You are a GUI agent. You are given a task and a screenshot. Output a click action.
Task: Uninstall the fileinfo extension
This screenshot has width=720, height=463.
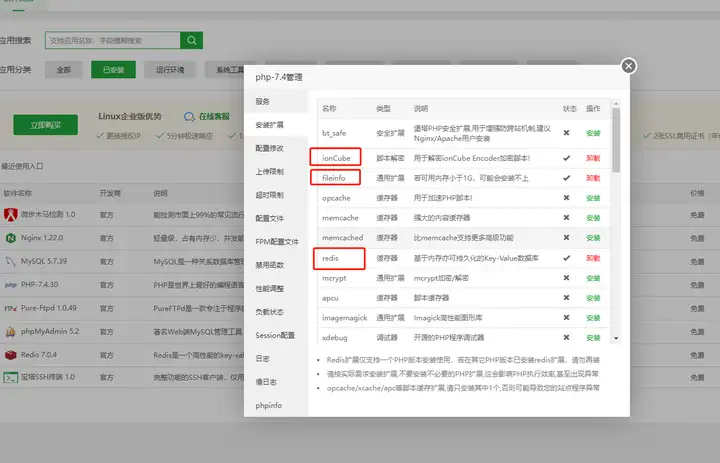[x=593, y=178]
